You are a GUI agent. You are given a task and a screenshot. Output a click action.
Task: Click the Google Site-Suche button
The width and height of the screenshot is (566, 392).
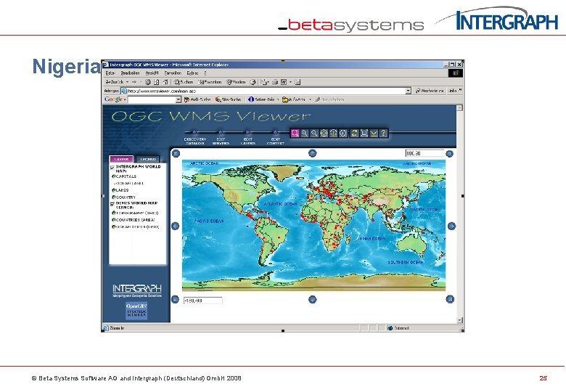coord(228,99)
